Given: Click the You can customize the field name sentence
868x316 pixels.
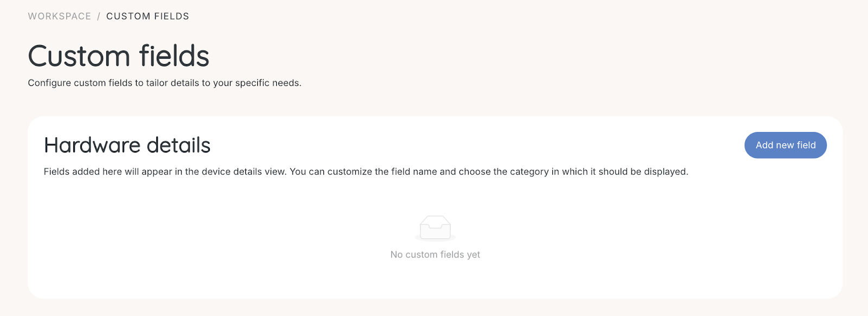Looking at the screenshot, I should click(x=489, y=172).
